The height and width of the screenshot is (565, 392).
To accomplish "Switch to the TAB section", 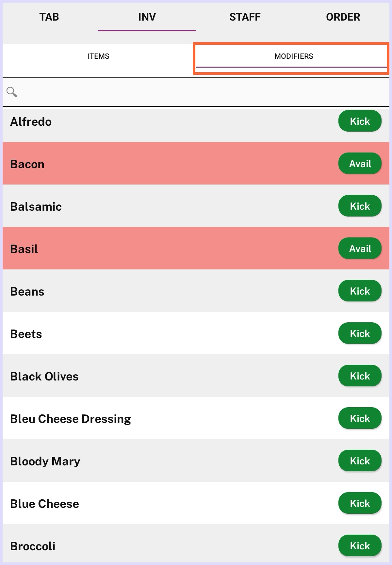I will [x=49, y=17].
